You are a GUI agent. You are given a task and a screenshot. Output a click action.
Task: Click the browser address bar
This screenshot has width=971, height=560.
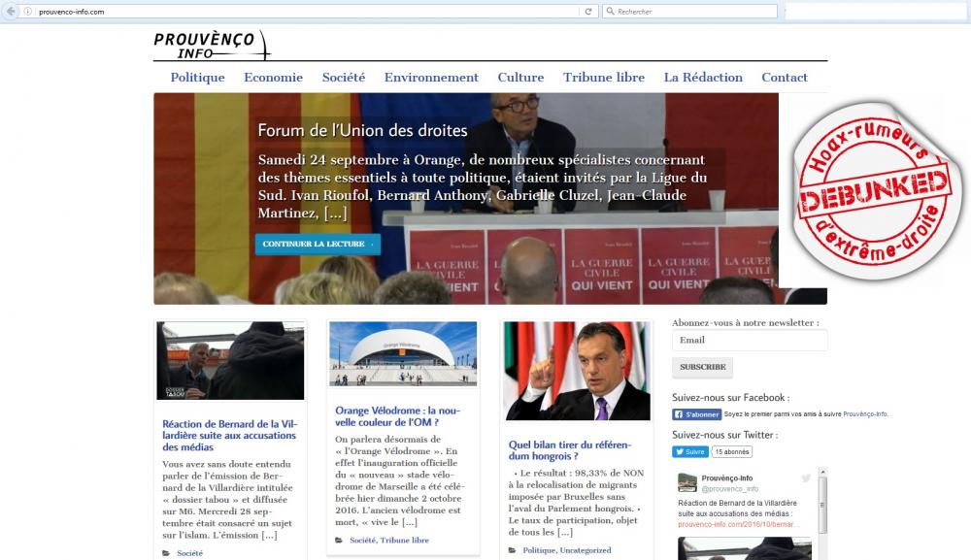click(x=297, y=11)
